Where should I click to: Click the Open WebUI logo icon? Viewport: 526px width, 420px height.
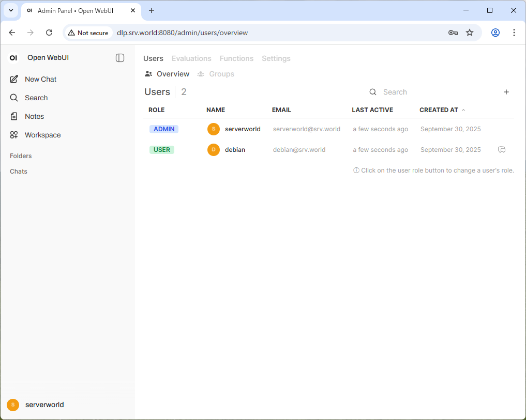click(x=13, y=58)
